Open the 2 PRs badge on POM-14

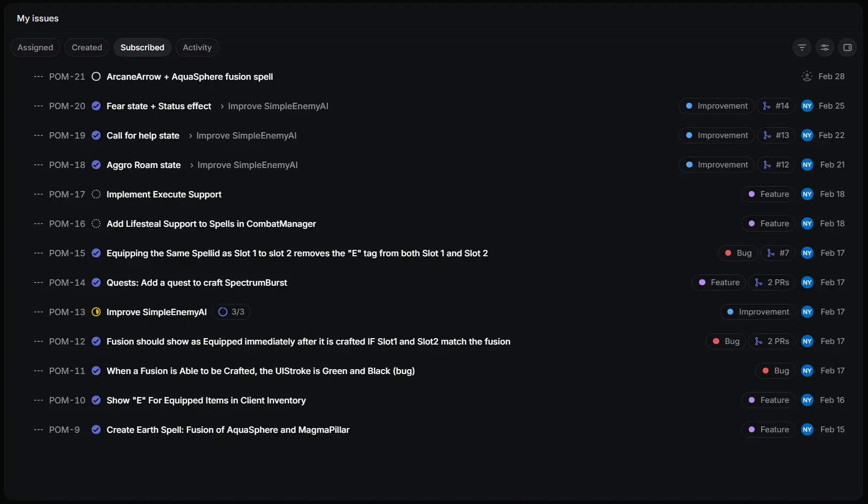click(x=772, y=282)
